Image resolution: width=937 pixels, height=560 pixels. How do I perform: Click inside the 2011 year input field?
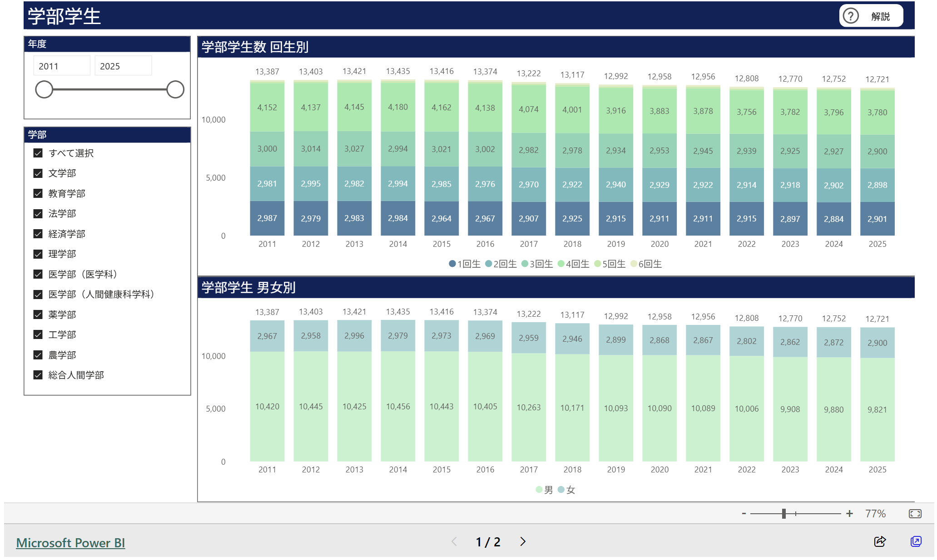61,65
